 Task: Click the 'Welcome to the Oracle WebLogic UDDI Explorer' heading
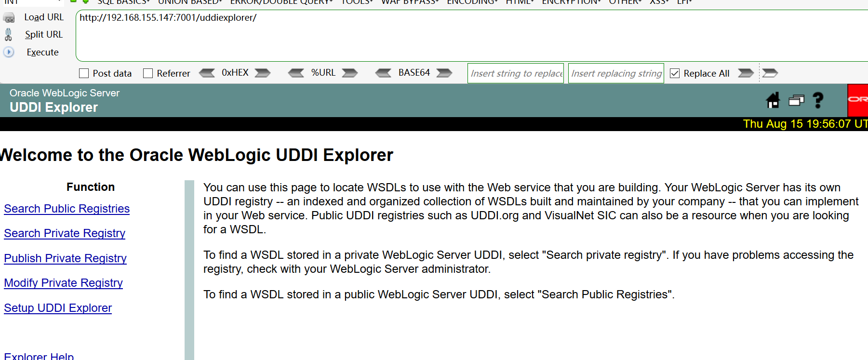tap(197, 155)
